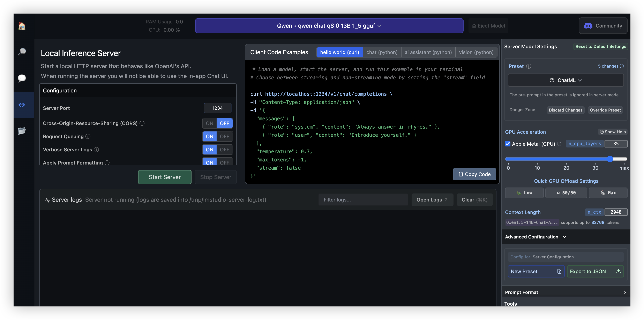This screenshot has height=320, width=644.
Task: Click the Server Port field
Action: pyautogui.click(x=217, y=108)
